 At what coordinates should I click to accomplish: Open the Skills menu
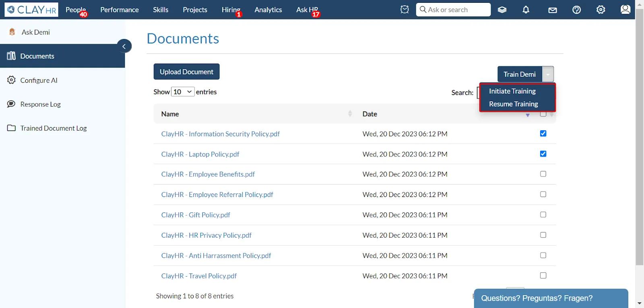161,10
